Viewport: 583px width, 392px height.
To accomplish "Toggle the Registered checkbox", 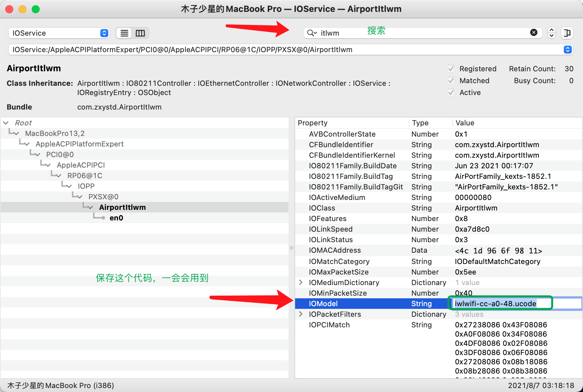I will click(451, 69).
